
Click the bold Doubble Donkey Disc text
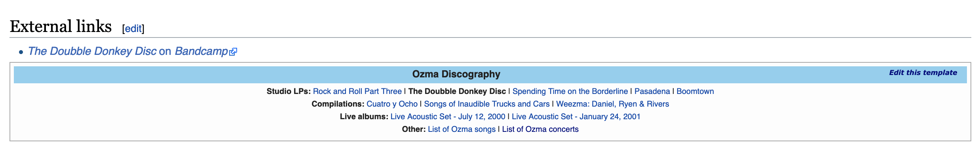(457, 91)
